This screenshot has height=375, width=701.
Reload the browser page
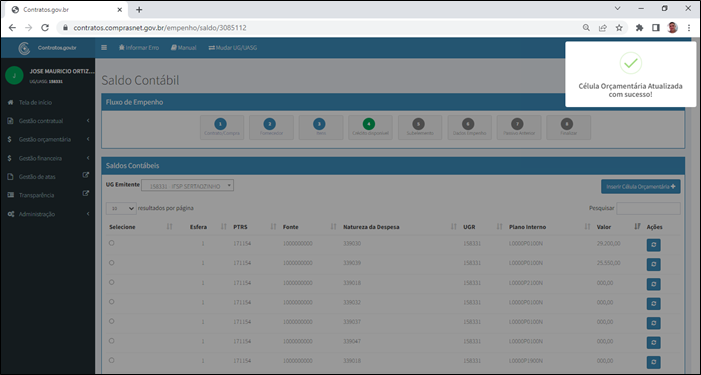pyautogui.click(x=45, y=28)
